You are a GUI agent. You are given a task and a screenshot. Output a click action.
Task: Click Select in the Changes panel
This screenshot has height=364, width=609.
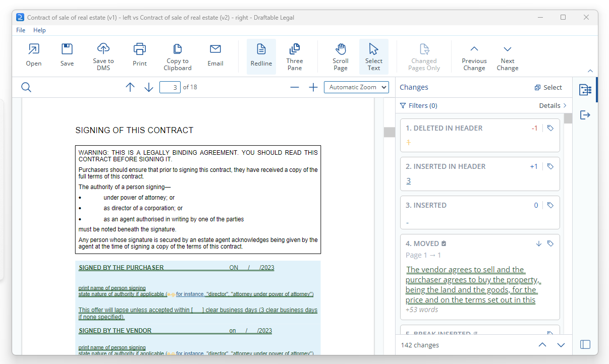pyautogui.click(x=548, y=87)
